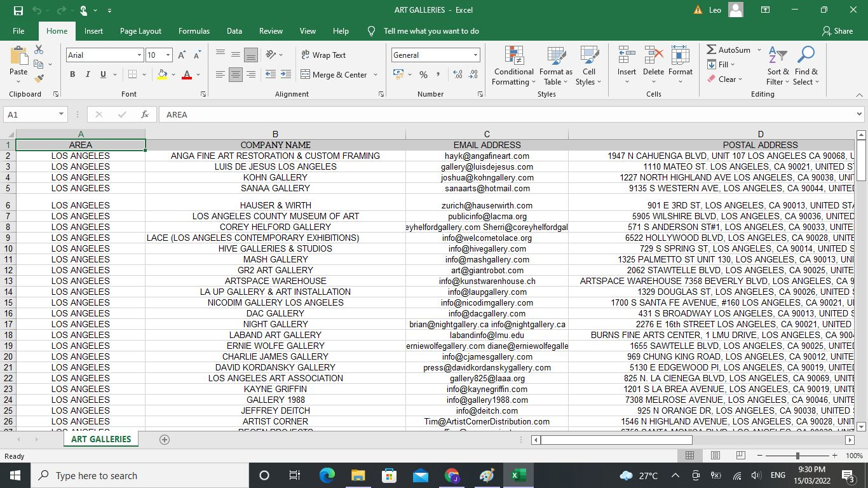This screenshot has width=868, height=488.
Task: Open the font name dropdown showing Arial
Action: point(139,55)
